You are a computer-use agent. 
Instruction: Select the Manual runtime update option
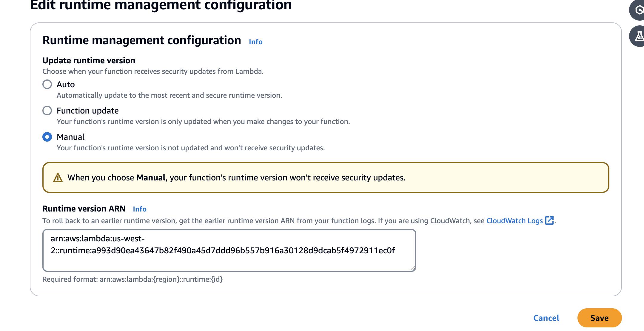pyautogui.click(x=47, y=137)
